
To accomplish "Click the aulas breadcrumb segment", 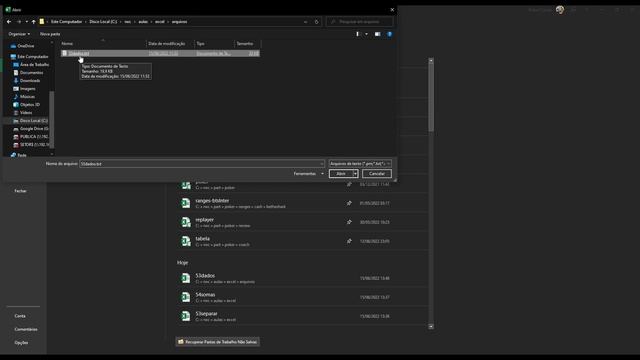I will [143, 22].
